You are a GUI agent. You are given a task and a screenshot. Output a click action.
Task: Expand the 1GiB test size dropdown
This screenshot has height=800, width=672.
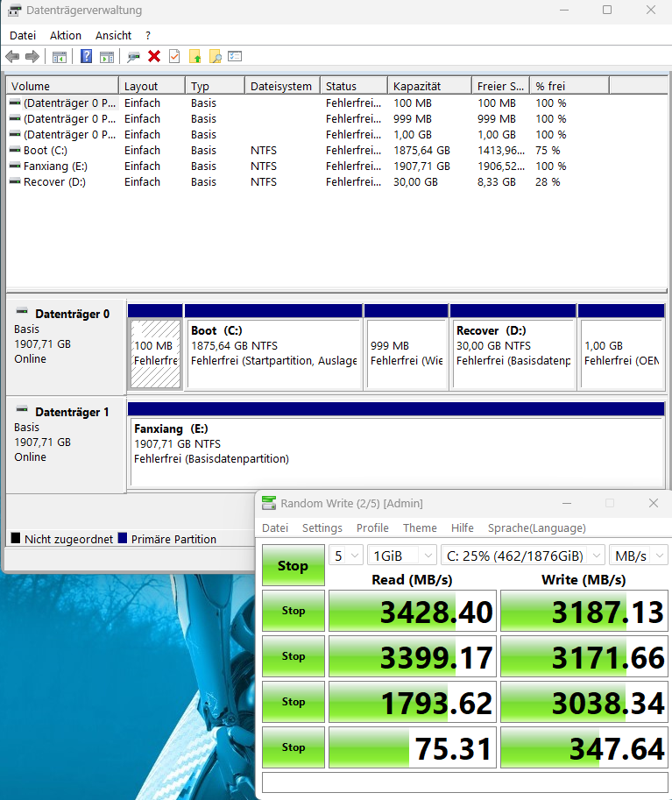click(403, 556)
